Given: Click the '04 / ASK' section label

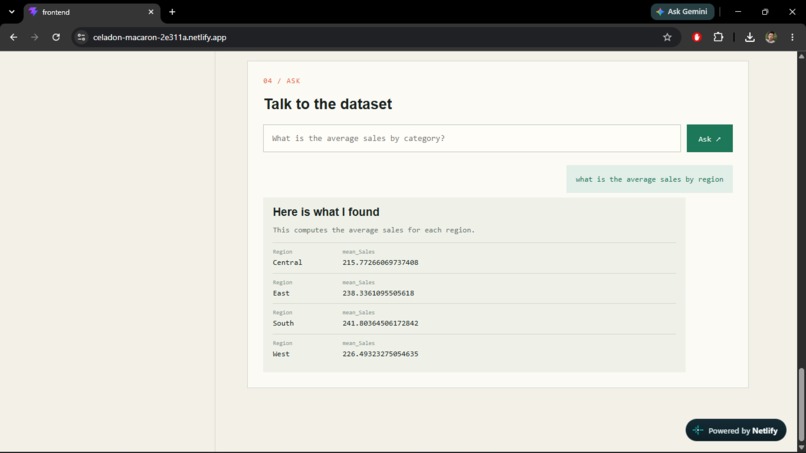Looking at the screenshot, I should point(282,81).
